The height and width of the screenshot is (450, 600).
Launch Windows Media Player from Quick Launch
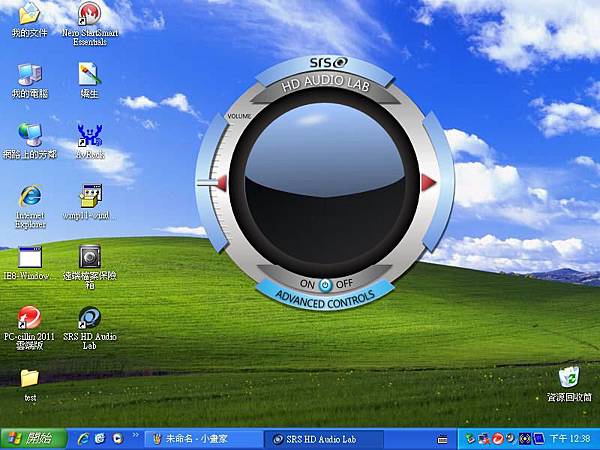pyautogui.click(x=118, y=439)
